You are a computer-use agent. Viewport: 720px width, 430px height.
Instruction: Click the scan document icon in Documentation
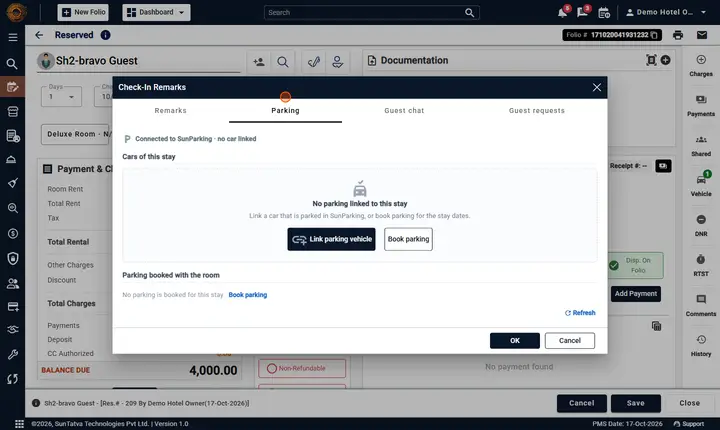tap(651, 60)
